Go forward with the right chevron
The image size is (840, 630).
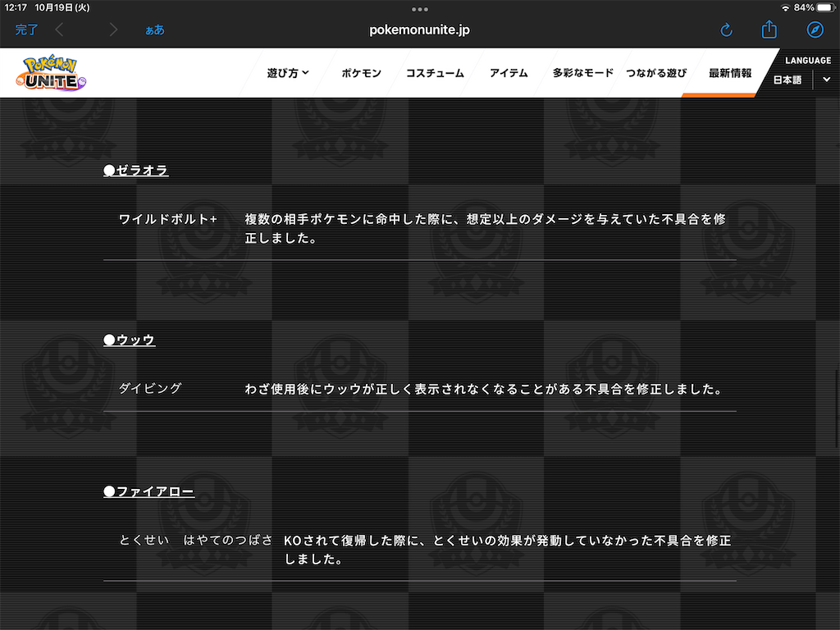click(112, 30)
